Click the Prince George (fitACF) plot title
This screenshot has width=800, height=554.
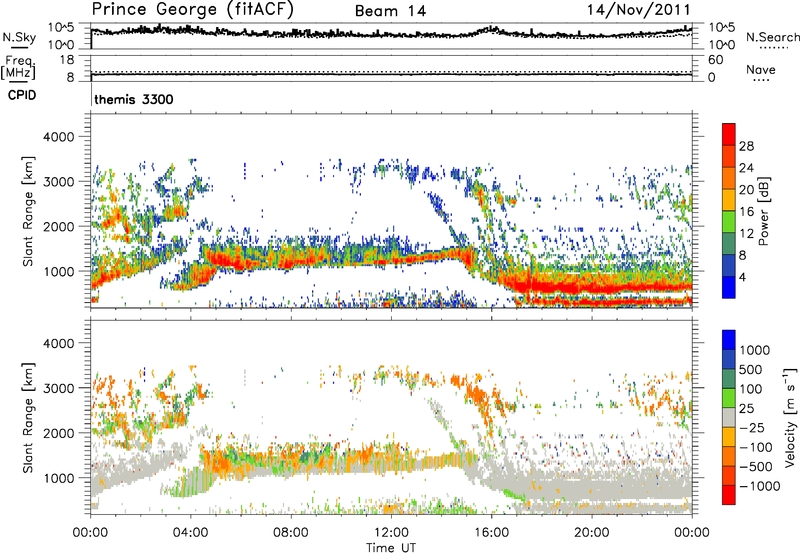point(192,9)
